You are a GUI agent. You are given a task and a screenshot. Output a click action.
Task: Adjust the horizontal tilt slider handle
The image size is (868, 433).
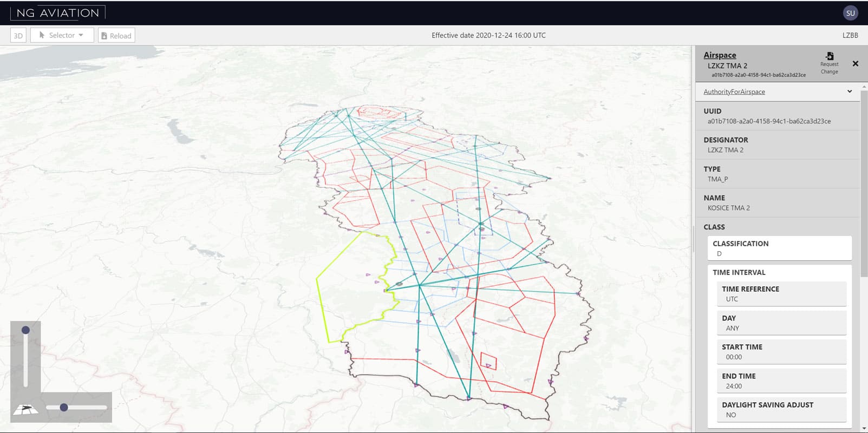[64, 407]
